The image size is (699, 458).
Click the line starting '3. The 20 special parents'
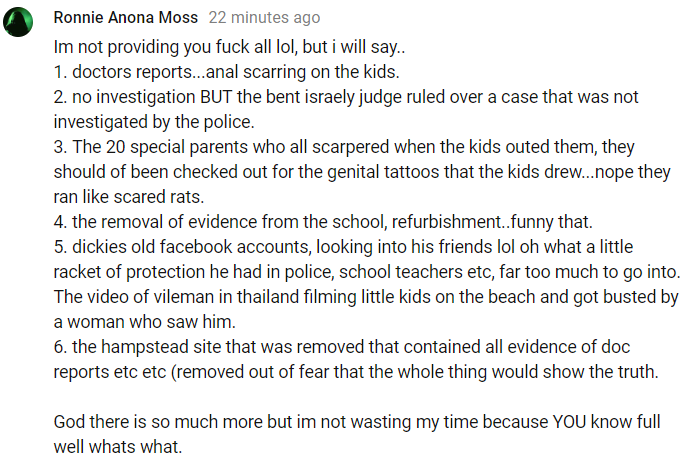344,147
